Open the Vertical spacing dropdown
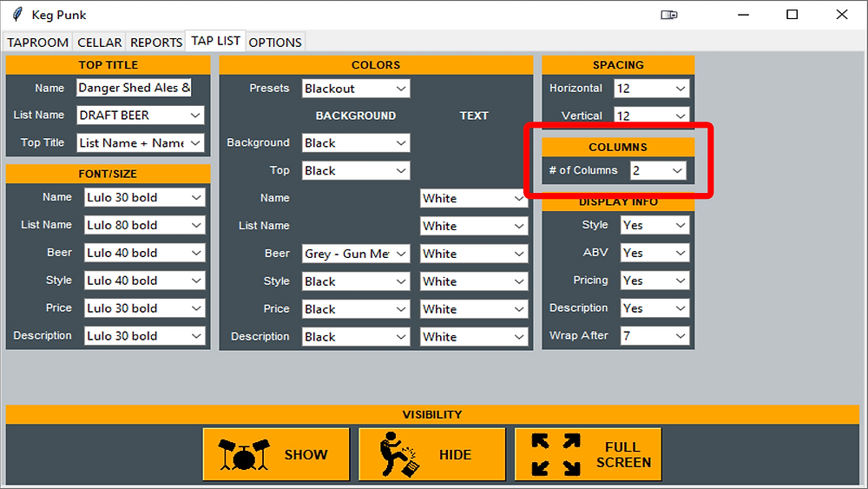868x489 pixels. 652,116
